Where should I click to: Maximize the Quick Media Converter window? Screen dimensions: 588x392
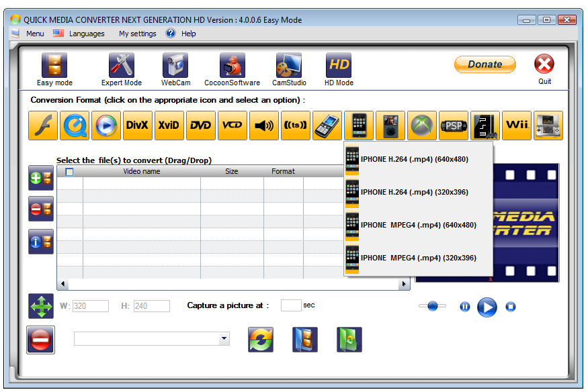pos(546,20)
